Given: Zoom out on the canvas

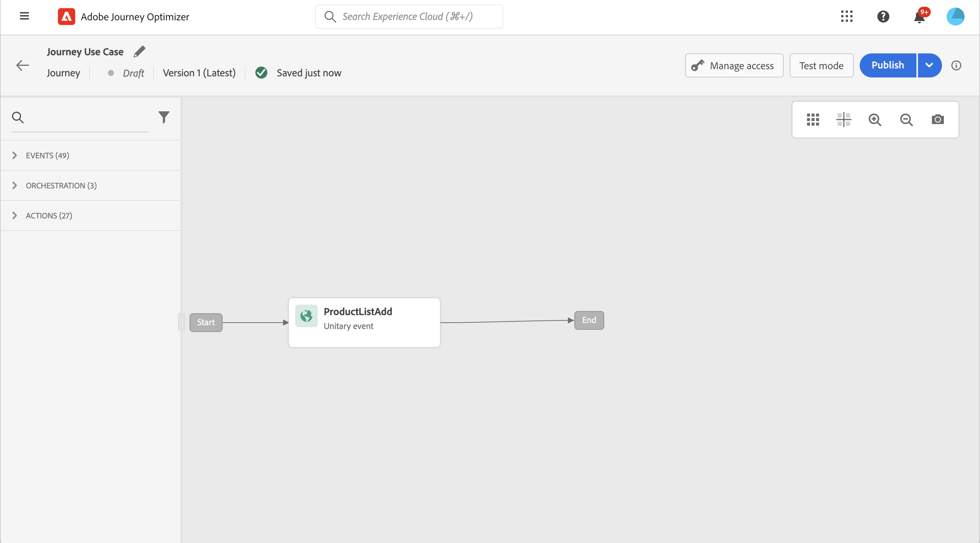Looking at the screenshot, I should click(906, 120).
